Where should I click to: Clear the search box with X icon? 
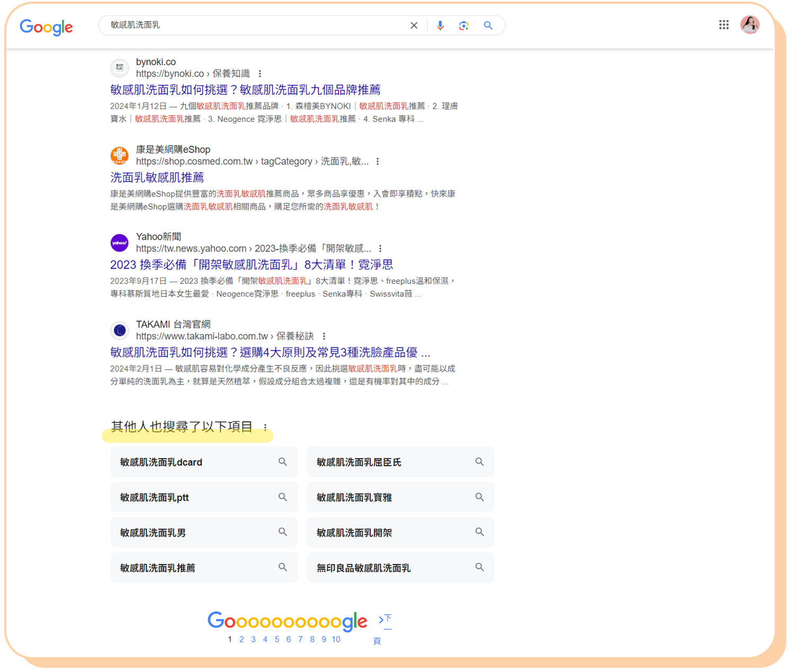coord(414,25)
